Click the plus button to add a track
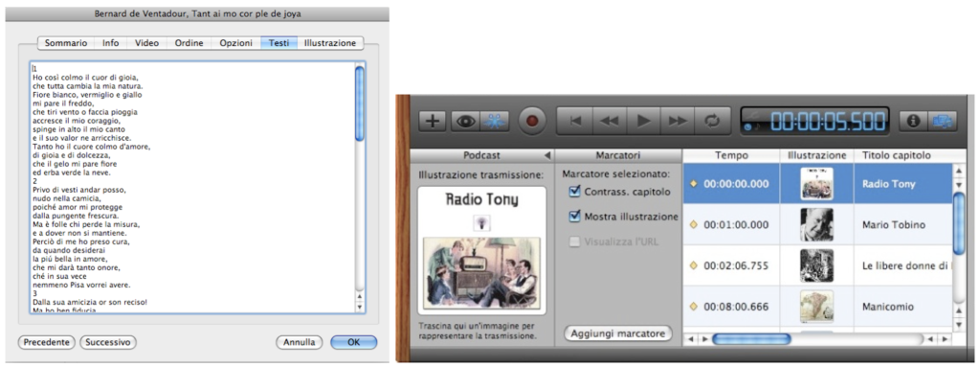 click(x=432, y=121)
